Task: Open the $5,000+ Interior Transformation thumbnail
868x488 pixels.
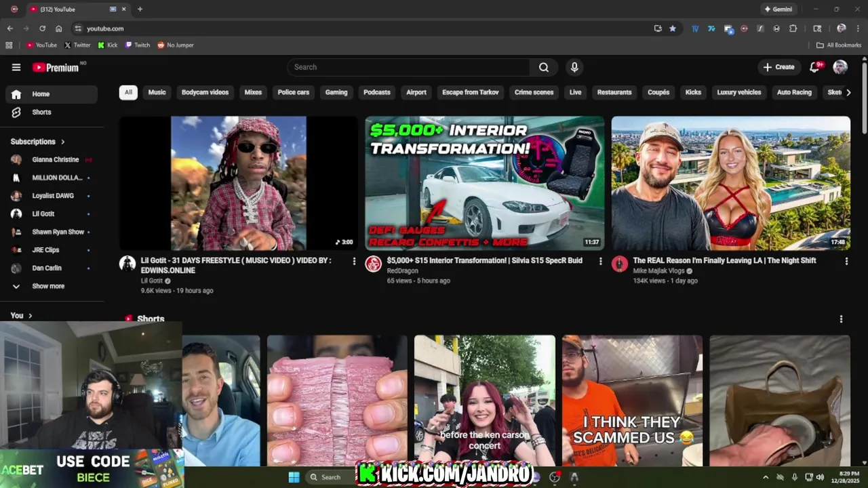Action: point(484,183)
